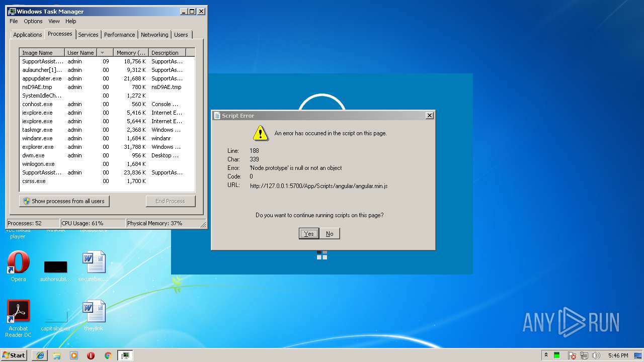
Task: Click the Start button
Action: (x=14, y=355)
